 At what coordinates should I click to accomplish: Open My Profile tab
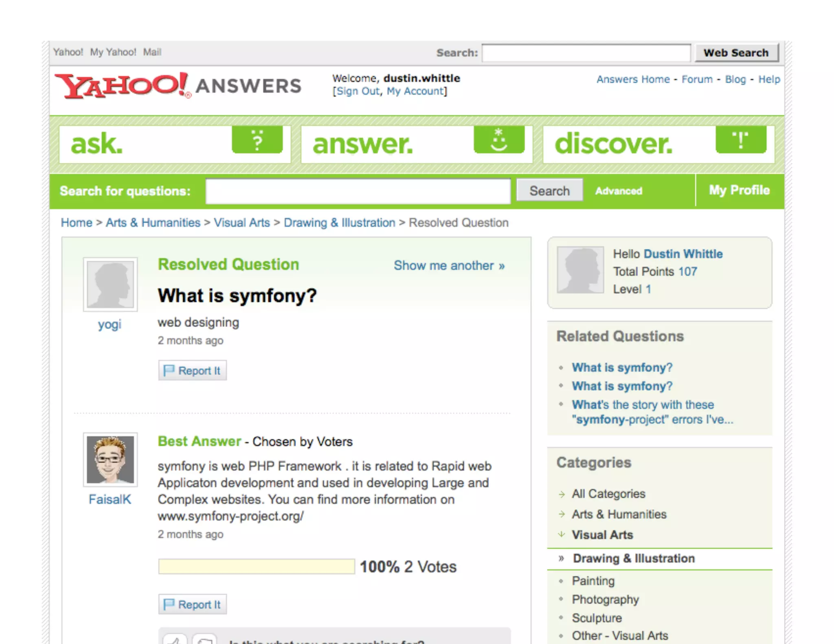coord(740,190)
